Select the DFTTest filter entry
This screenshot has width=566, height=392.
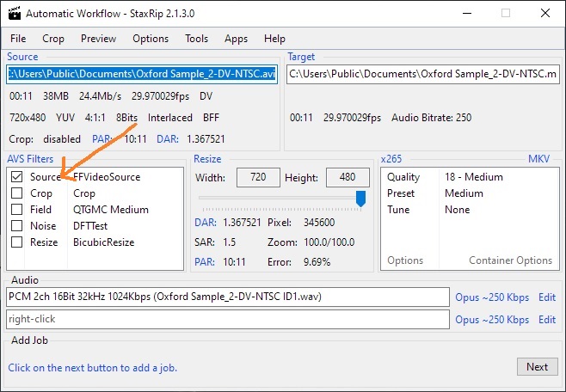pos(90,226)
